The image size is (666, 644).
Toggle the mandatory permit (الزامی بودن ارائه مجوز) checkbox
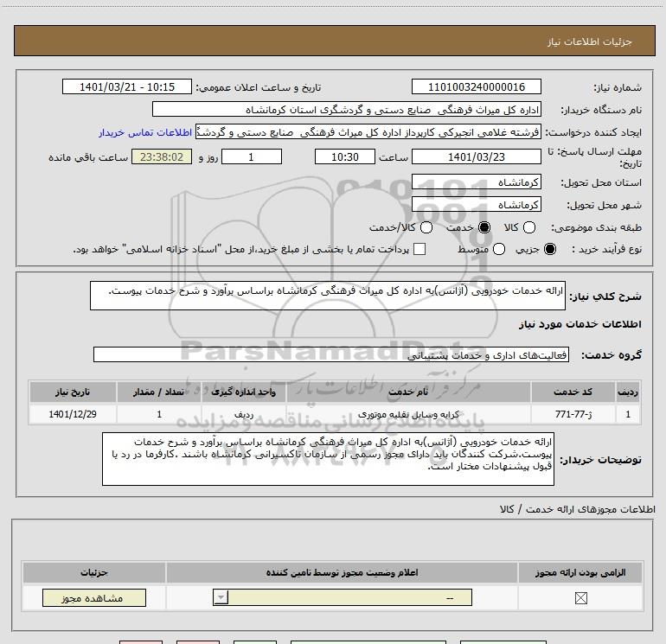point(580,598)
